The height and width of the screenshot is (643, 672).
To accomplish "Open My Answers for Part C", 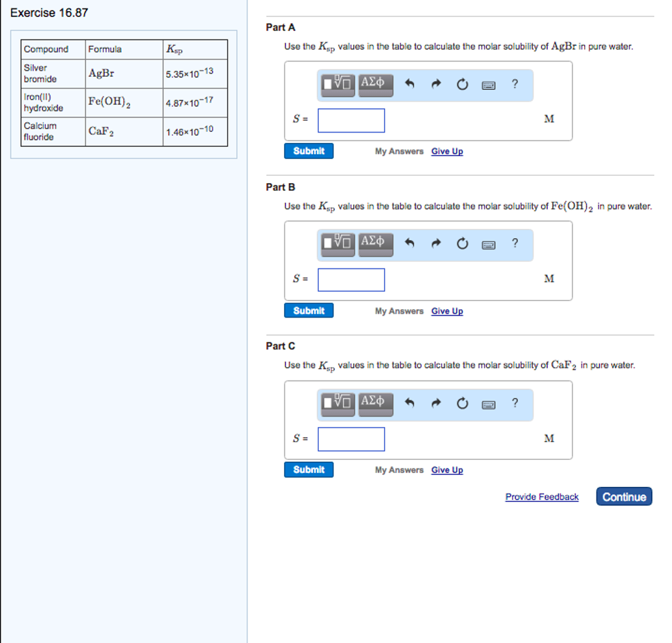I will (399, 470).
